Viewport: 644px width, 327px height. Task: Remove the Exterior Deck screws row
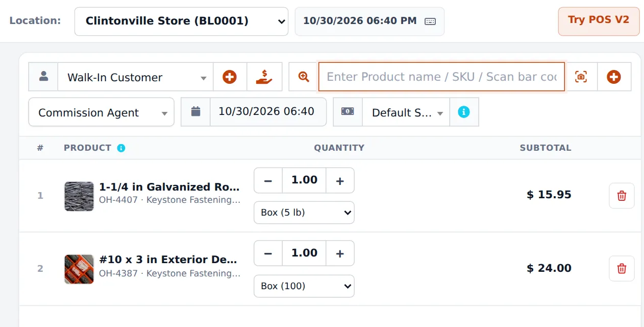(x=622, y=269)
